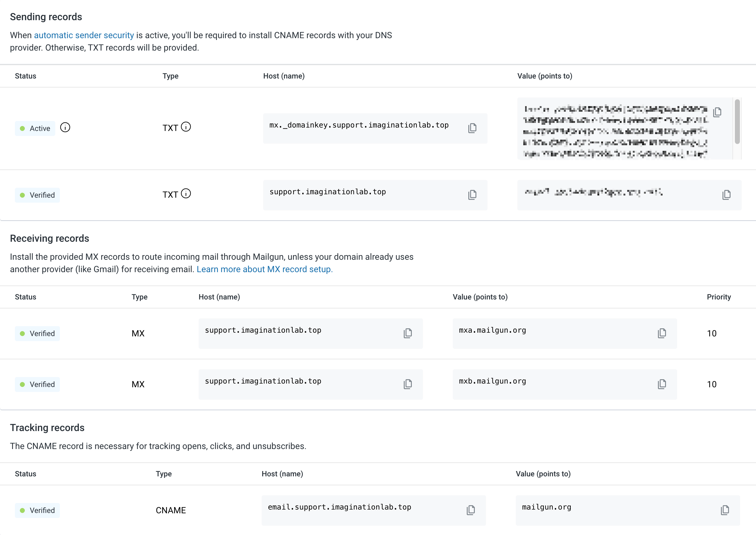Copy host of the mxa MX record row

pyautogui.click(x=407, y=333)
